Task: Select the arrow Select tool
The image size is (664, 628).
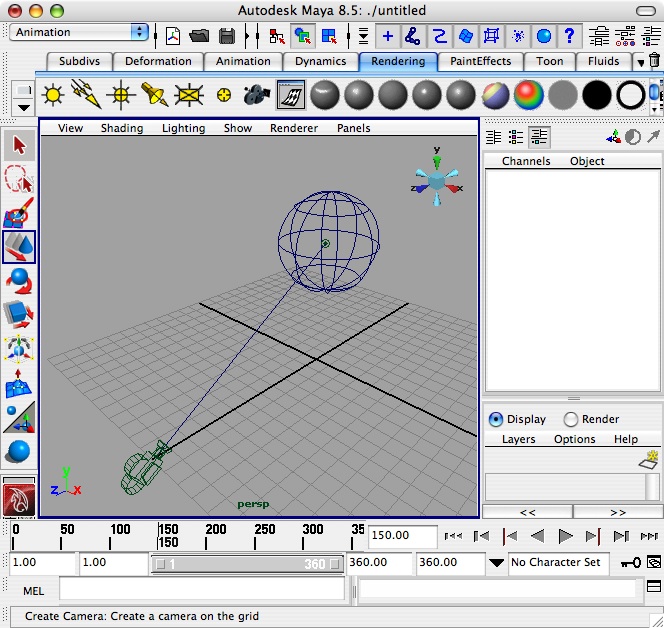Action: tap(19, 146)
